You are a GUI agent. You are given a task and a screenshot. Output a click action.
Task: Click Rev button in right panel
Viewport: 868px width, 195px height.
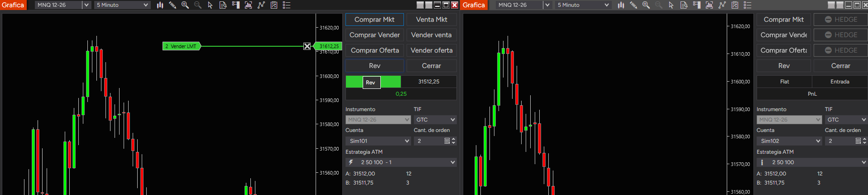784,66
